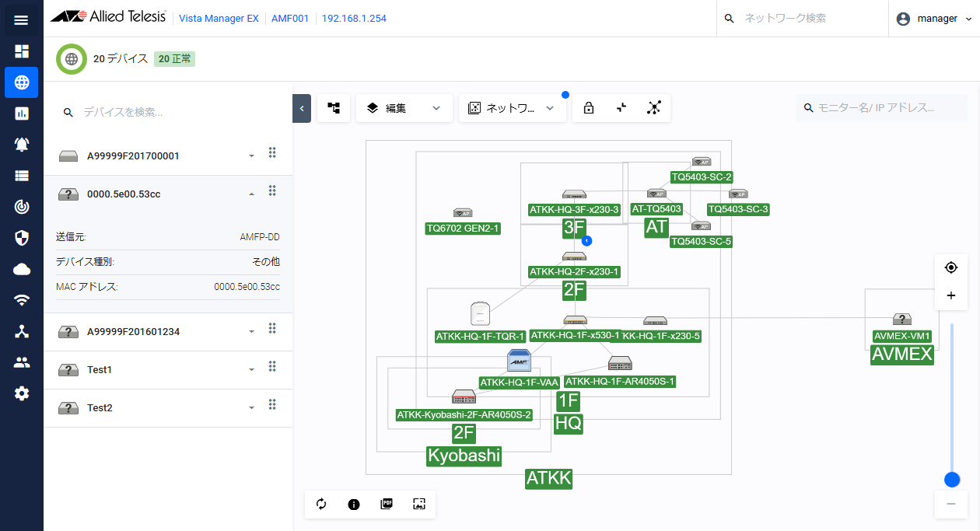Click the collapse arrows icon in map toolbar
The height and width of the screenshot is (531, 980).
click(621, 108)
